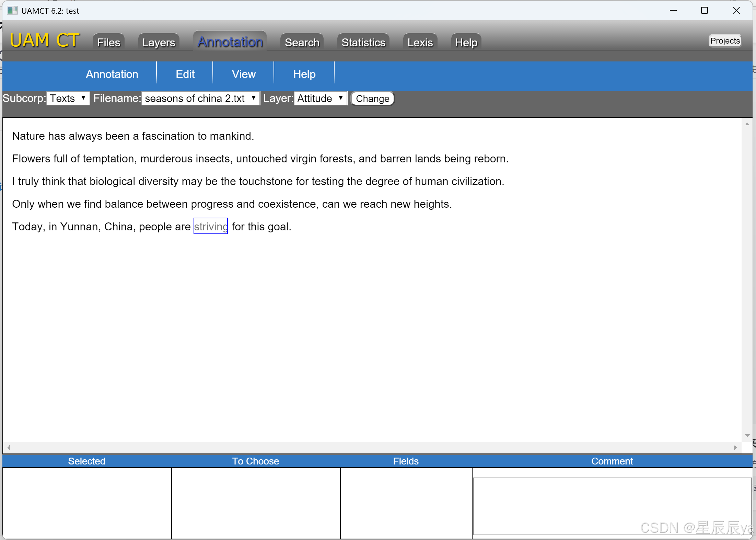Click the right arrow of the horizontal scrollbar
The height and width of the screenshot is (540, 756).
pyautogui.click(x=735, y=447)
